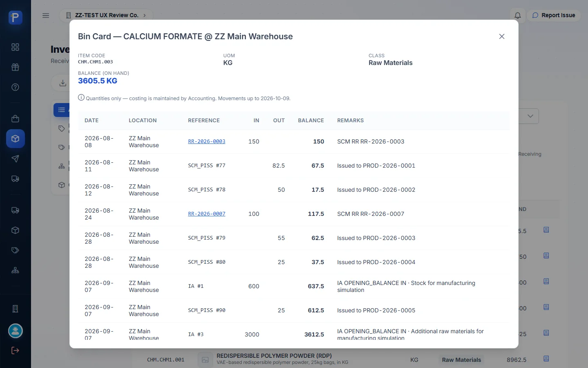Screen dimensions: 588x368
Task: Open the shopping bag icon in sidebar
Action: [16, 119]
